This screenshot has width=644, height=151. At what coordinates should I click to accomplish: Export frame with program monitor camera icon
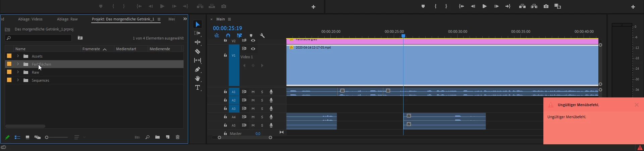[546, 6]
